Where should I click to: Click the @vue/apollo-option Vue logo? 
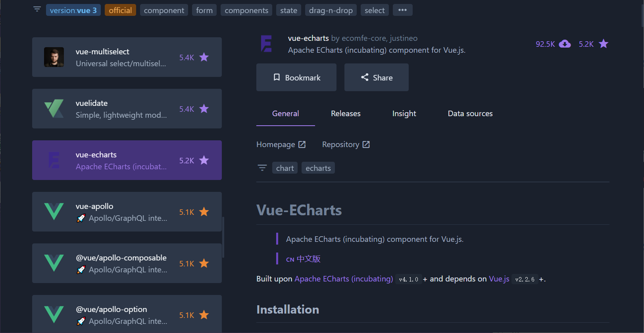[54, 315]
